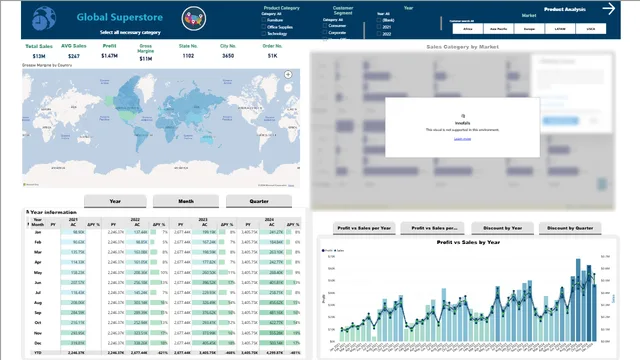Select the Jan row in the table
The height and width of the screenshot is (360, 640).
coord(166,232)
